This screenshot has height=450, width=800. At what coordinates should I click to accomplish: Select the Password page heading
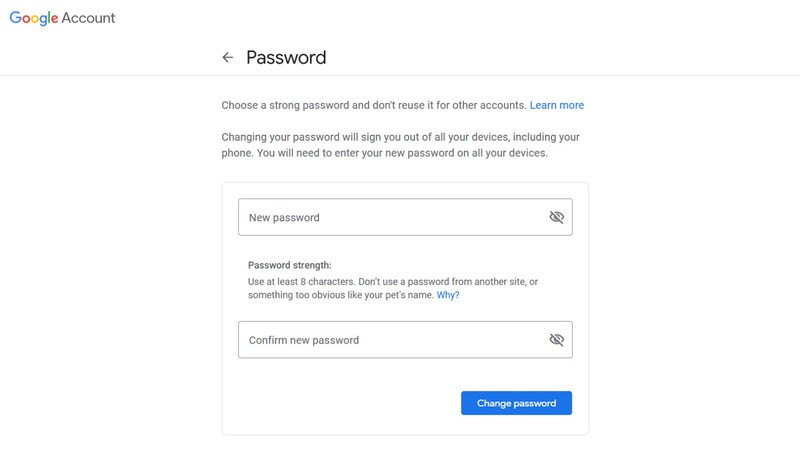[x=286, y=58]
